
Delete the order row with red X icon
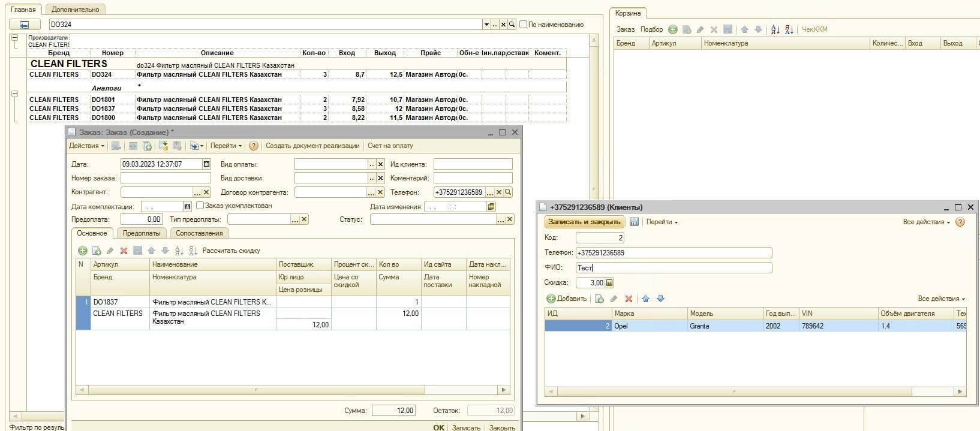(x=124, y=251)
